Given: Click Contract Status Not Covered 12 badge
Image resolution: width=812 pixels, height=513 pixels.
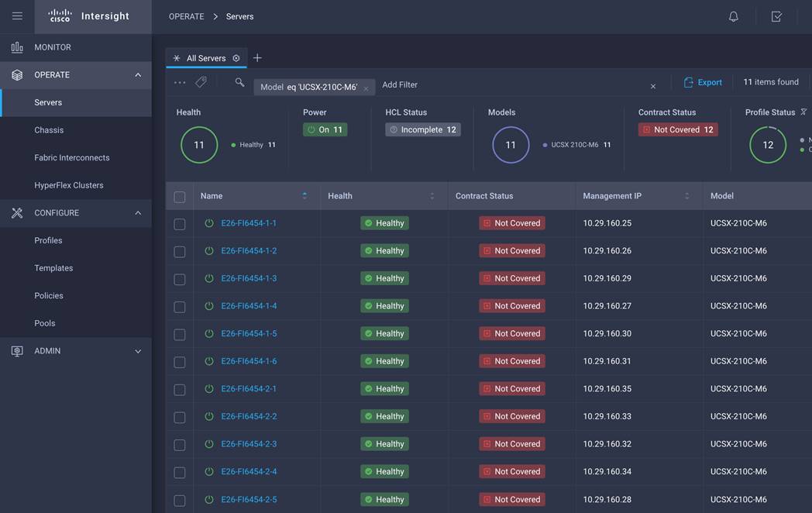Looking at the screenshot, I should 678,129.
